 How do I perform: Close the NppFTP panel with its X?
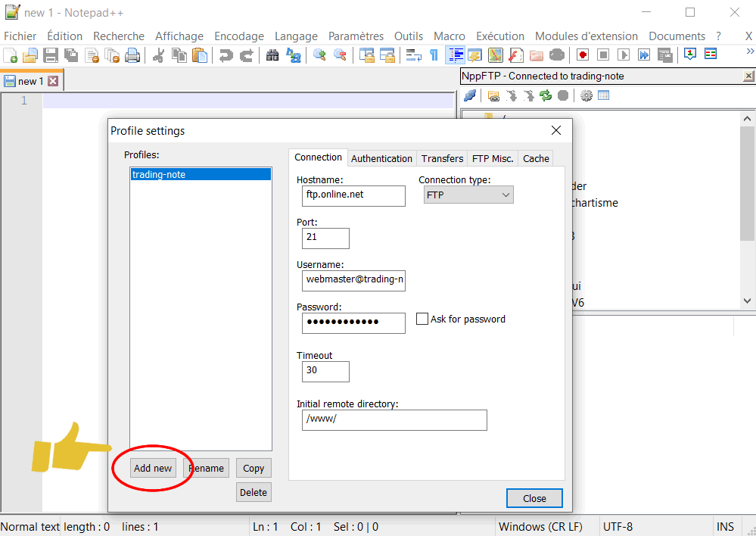click(x=748, y=76)
